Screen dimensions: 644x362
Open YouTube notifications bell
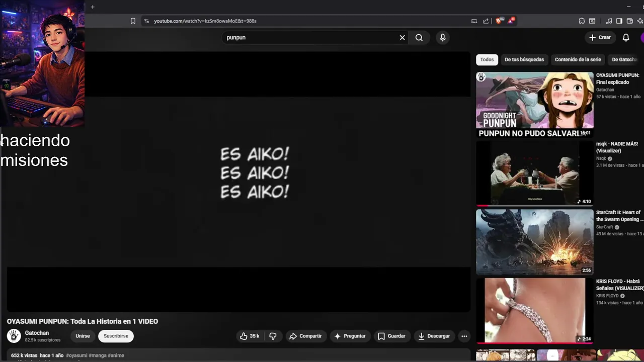[626, 38]
